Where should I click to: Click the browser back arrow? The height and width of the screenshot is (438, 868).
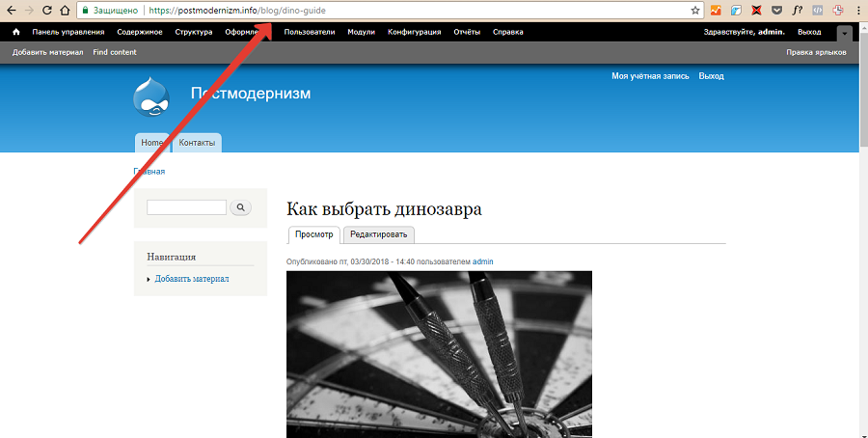pyautogui.click(x=11, y=11)
